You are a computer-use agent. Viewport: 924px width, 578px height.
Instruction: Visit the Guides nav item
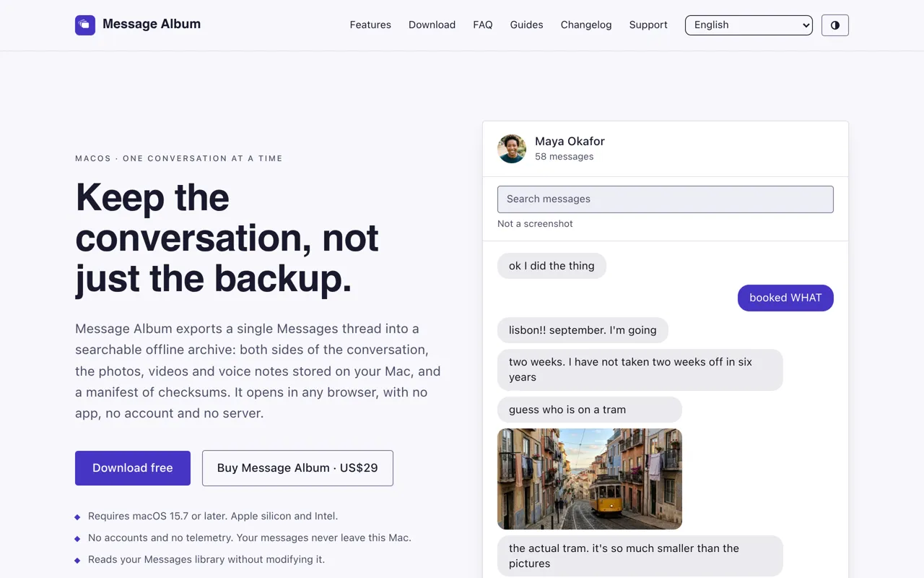(x=526, y=25)
